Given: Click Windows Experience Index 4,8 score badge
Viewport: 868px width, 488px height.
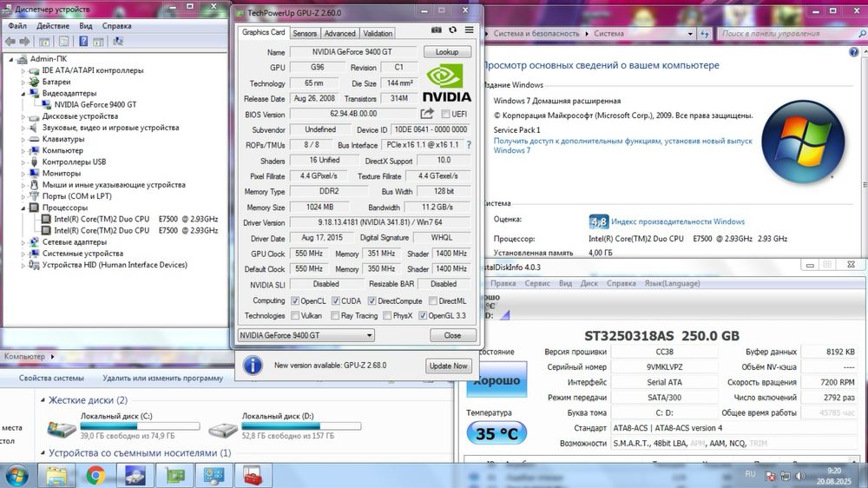Looking at the screenshot, I should point(598,221).
